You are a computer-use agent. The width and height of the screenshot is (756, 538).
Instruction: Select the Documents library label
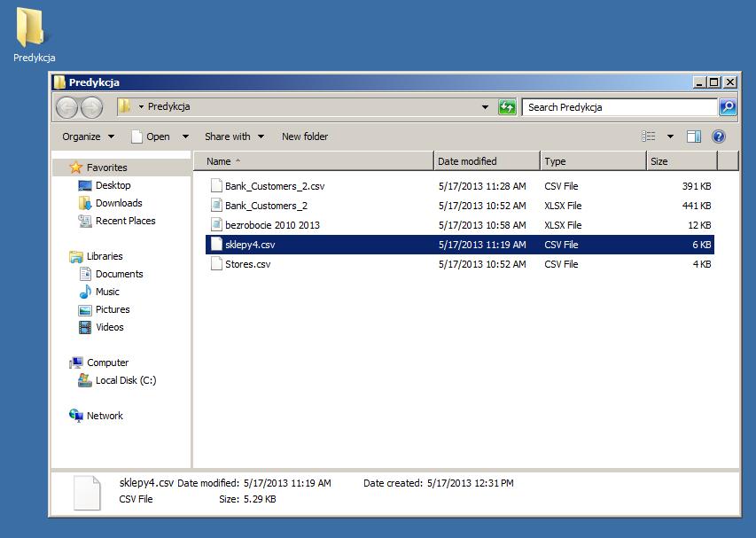point(120,274)
